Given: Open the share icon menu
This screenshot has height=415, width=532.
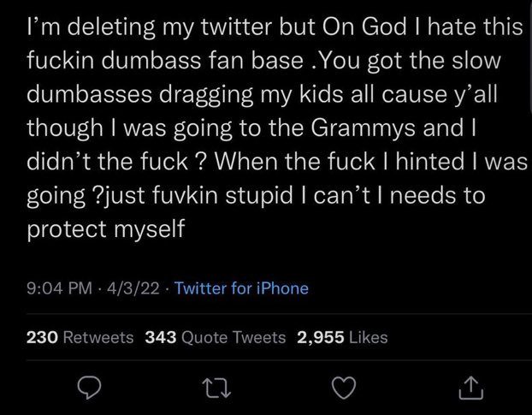Looking at the screenshot, I should click(x=470, y=388).
